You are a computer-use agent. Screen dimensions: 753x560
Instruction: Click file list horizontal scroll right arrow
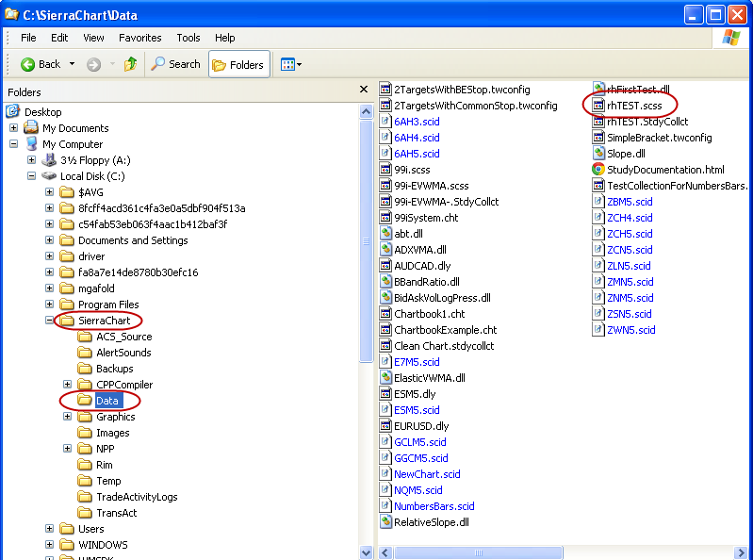[x=741, y=552]
